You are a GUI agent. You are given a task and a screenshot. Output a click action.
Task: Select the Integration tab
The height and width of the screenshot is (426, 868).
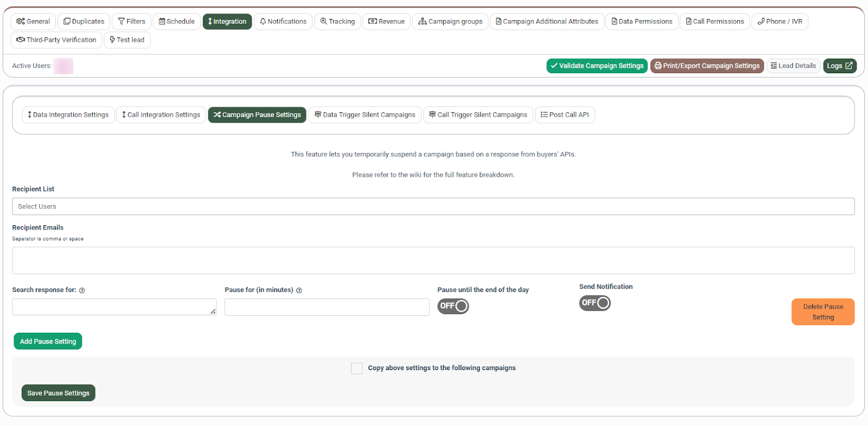(227, 22)
